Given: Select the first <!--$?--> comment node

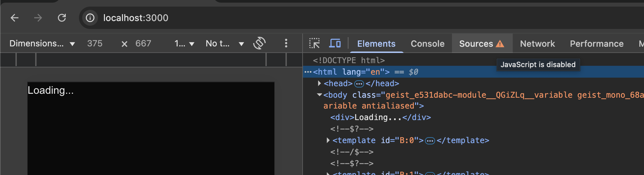Looking at the screenshot, I should coord(352,129).
